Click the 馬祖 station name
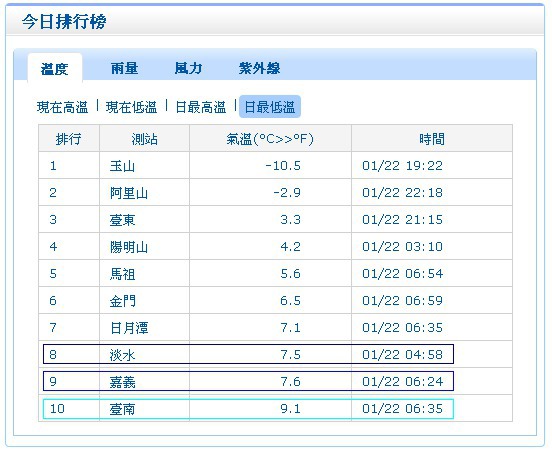The width and height of the screenshot is (552, 456). pos(122,274)
